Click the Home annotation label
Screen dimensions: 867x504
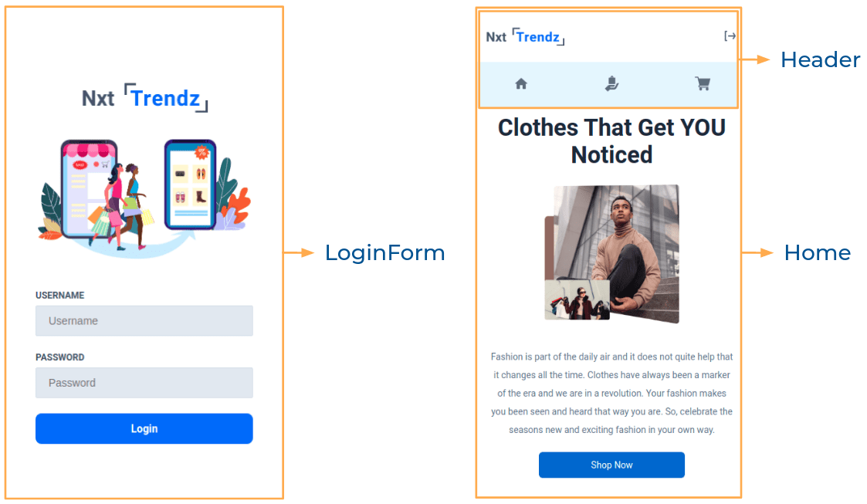[818, 253]
